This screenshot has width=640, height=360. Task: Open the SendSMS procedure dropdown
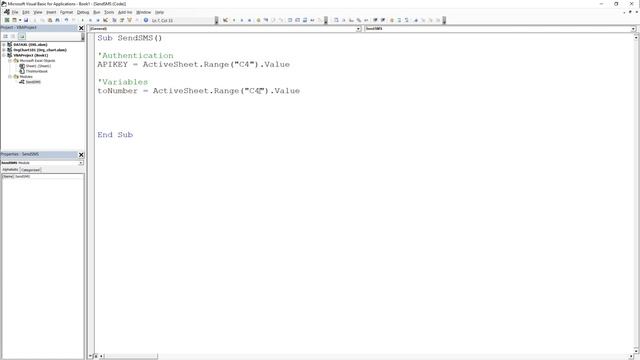tap(633, 29)
